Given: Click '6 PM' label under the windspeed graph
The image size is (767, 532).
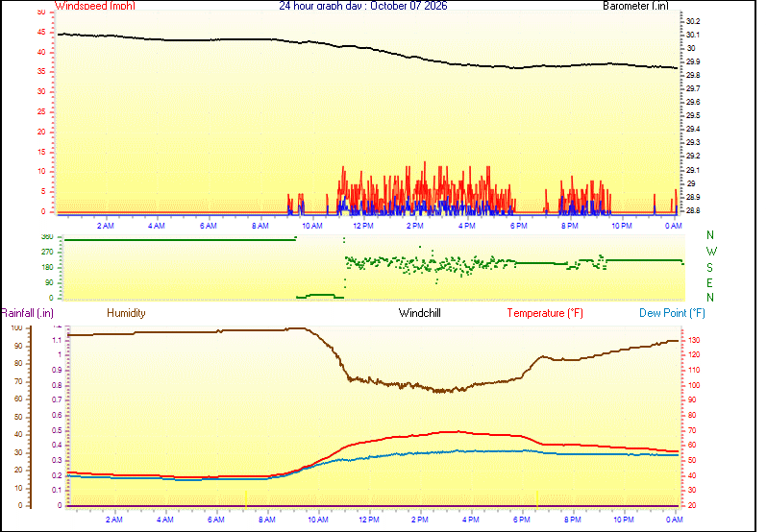Looking at the screenshot, I should coord(519,226).
